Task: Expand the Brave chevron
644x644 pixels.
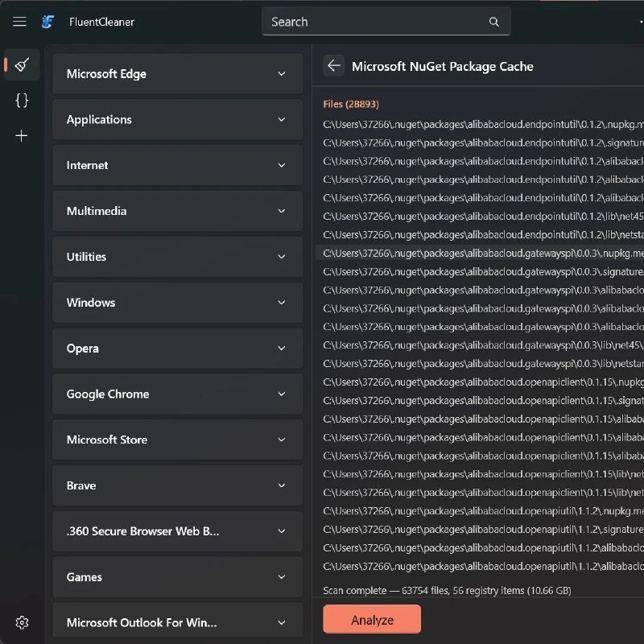Action: (x=281, y=485)
